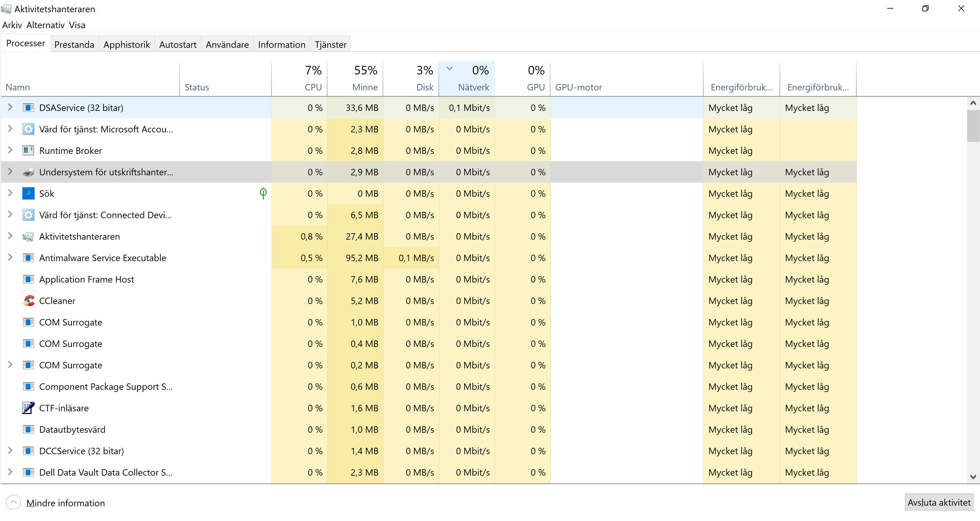Viewport: 980px width, 521px height.
Task: Click the Aktivitetshanteraren process icon
Action: [28, 237]
